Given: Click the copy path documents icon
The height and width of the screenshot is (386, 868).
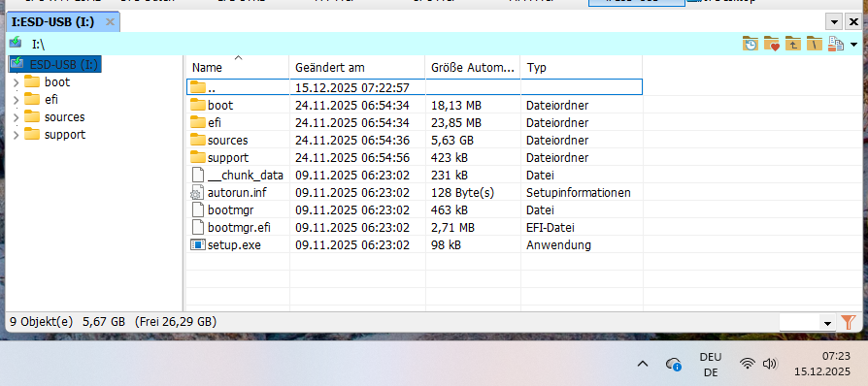Looking at the screenshot, I should click(835, 44).
